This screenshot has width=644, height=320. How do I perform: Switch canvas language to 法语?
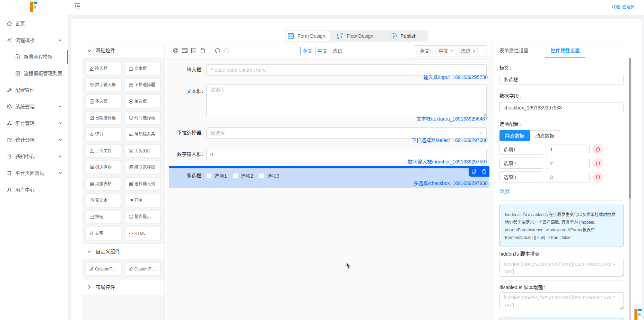[338, 51]
